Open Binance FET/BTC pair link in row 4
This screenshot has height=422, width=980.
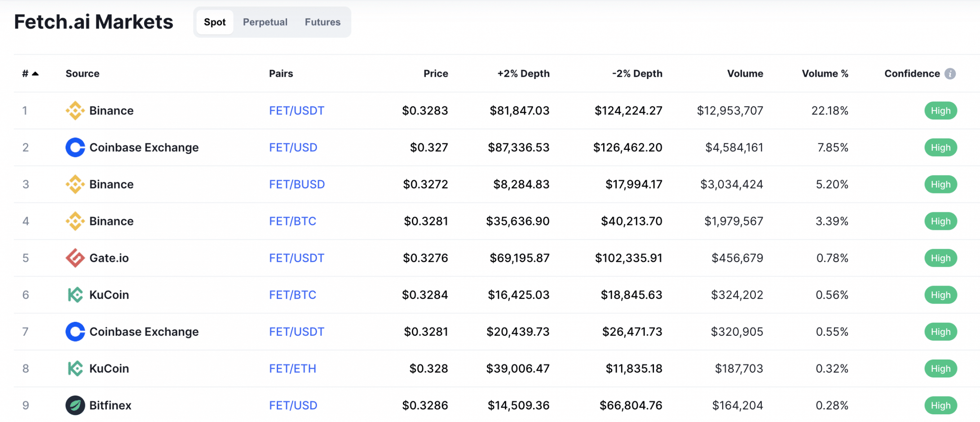click(292, 221)
